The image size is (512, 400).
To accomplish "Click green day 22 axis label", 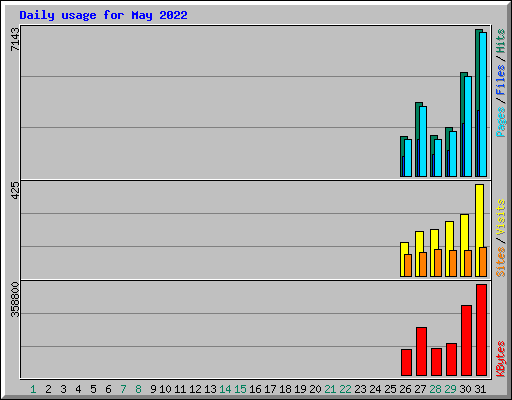I will click(345, 389).
